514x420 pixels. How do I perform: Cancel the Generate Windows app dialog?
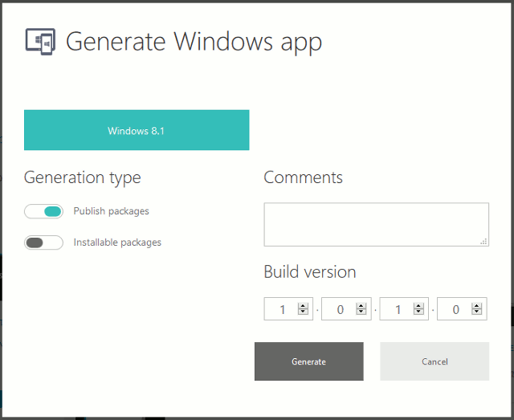point(434,361)
